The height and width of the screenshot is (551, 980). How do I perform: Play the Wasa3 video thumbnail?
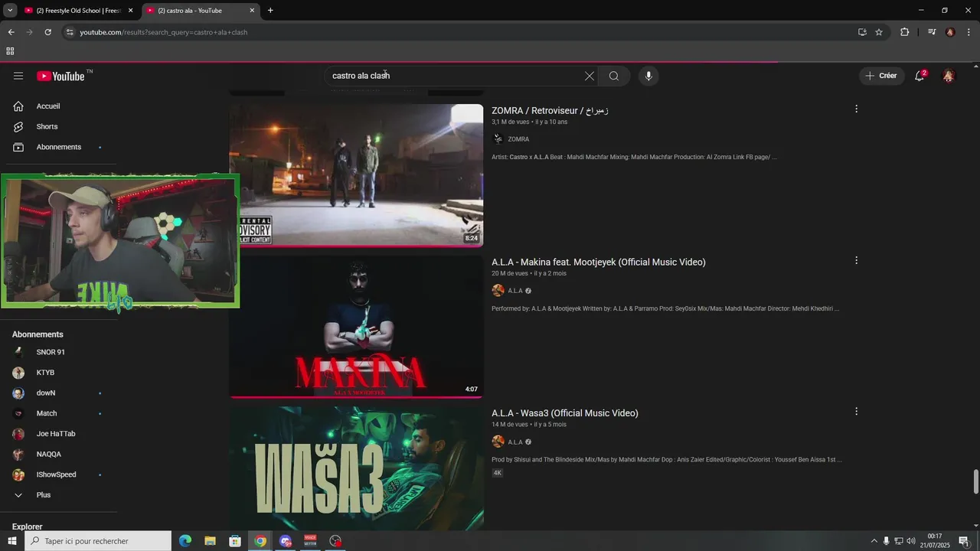[356, 468]
